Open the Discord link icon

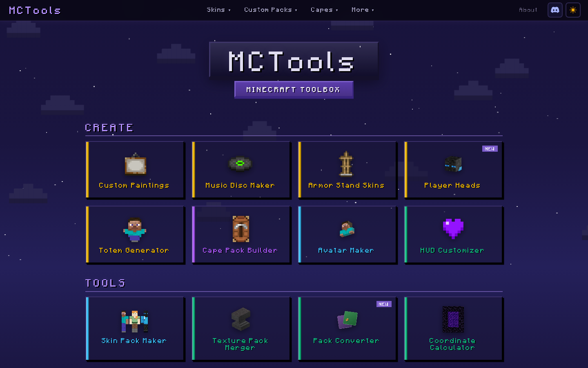(x=555, y=10)
